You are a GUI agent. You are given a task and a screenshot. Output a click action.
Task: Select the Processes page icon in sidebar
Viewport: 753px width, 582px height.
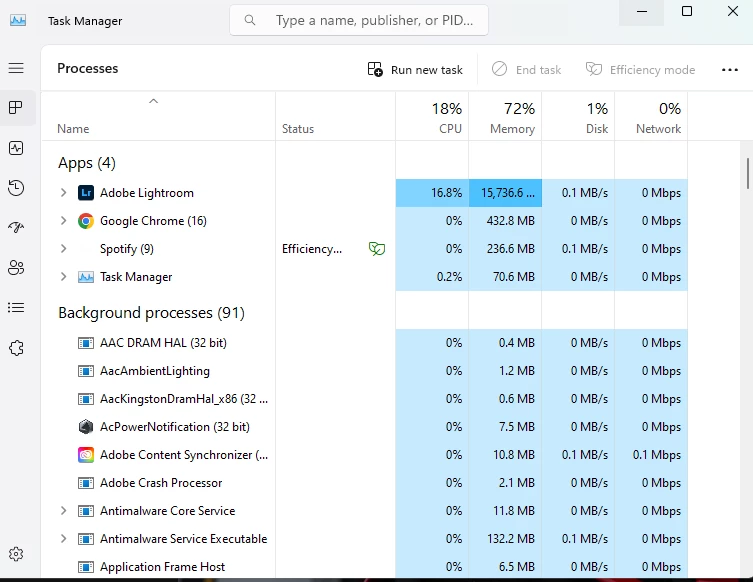(16, 108)
